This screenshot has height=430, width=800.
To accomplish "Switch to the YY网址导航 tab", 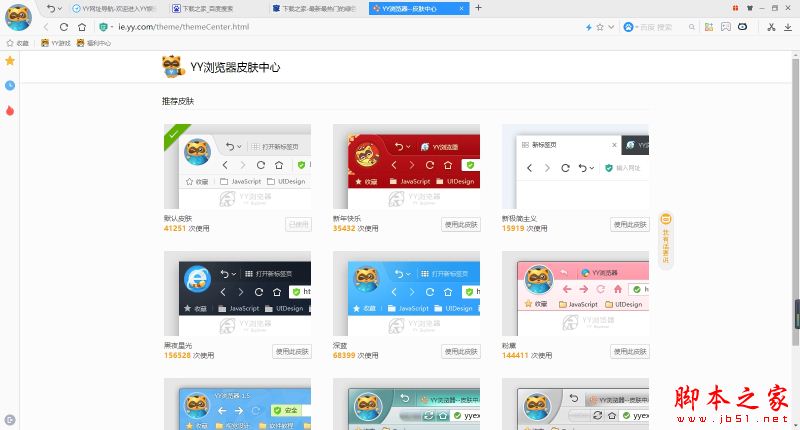I will [x=113, y=9].
